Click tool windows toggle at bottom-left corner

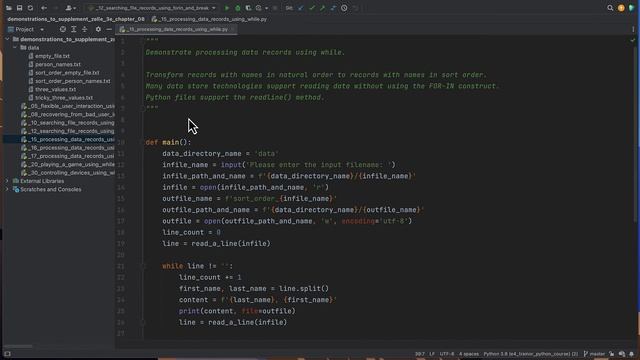(7, 354)
